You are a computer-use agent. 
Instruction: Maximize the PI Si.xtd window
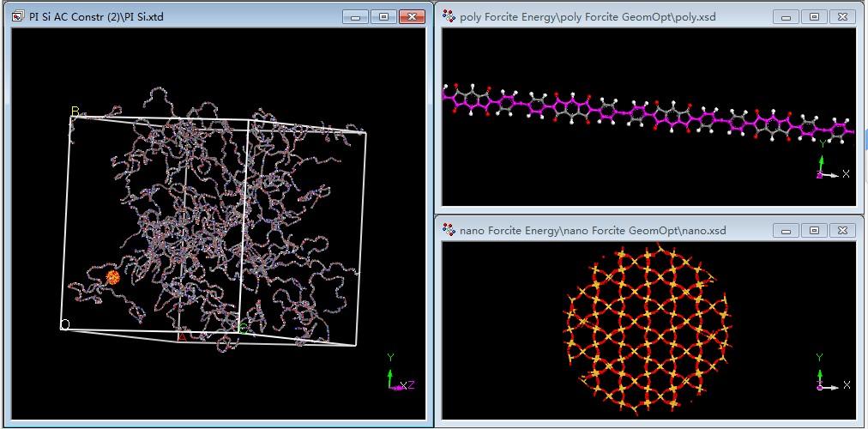(383, 16)
